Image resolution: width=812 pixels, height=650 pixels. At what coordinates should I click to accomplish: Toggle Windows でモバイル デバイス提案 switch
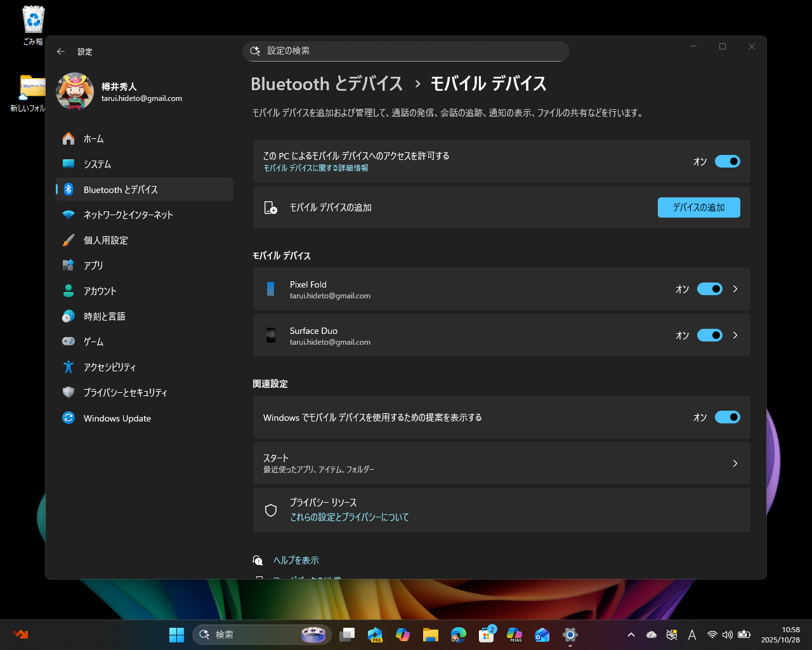click(728, 417)
